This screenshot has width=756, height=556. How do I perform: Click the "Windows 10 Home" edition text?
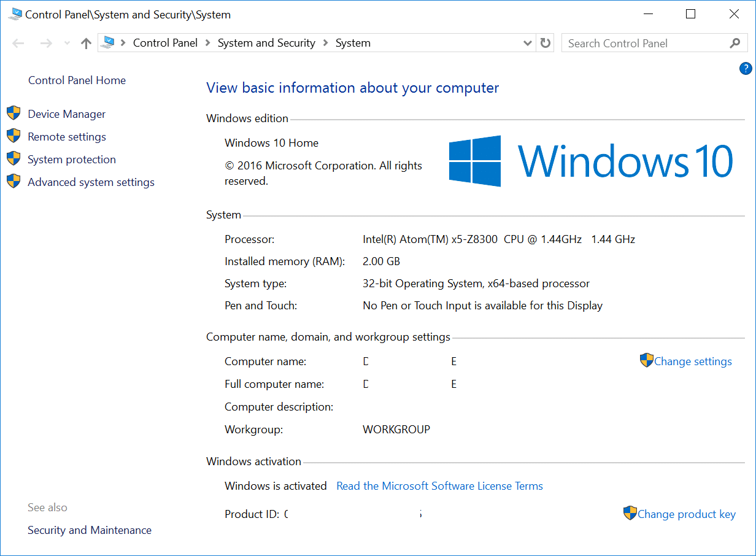click(x=271, y=143)
